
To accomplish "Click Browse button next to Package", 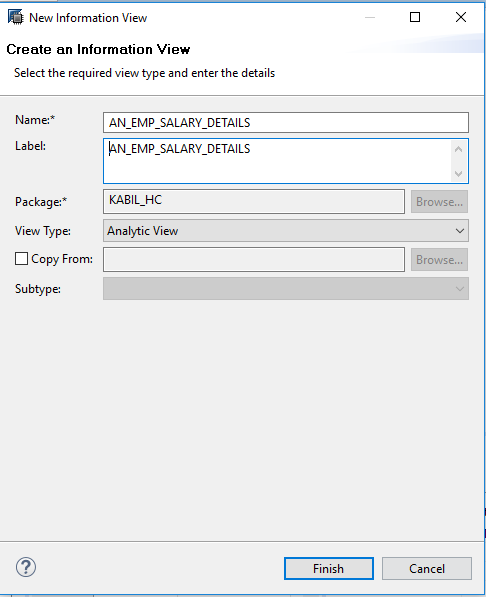I will click(439, 202).
